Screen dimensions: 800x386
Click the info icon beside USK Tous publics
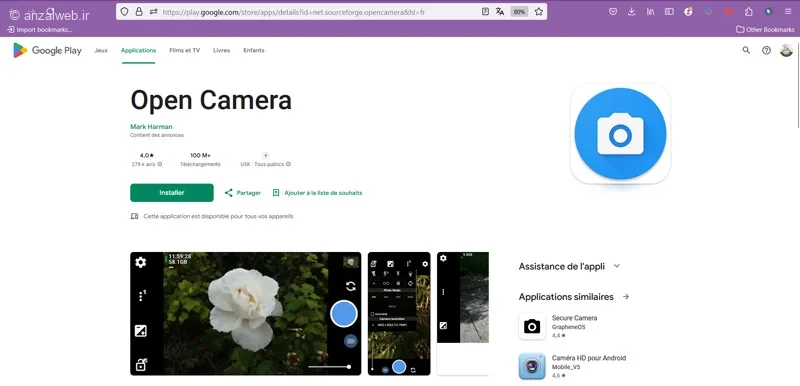click(288, 164)
